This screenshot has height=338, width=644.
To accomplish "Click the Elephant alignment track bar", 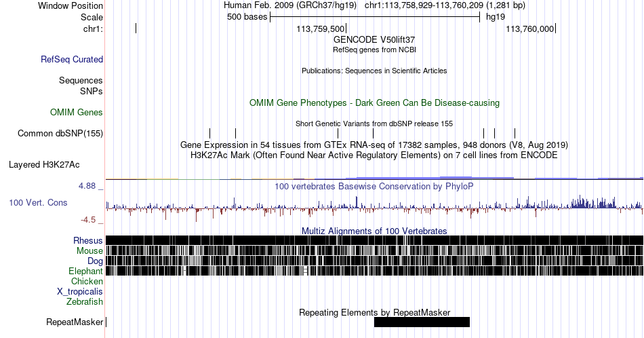I will tap(374, 271).
